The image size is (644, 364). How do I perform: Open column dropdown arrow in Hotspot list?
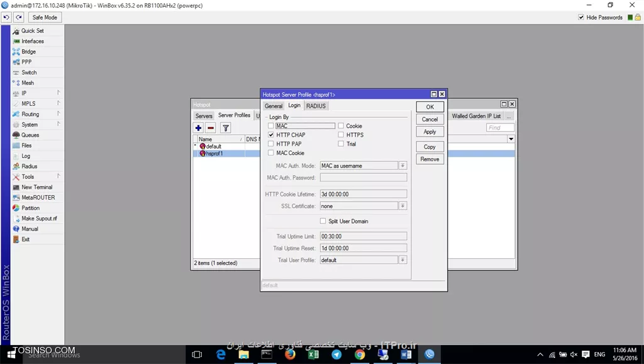click(x=511, y=139)
